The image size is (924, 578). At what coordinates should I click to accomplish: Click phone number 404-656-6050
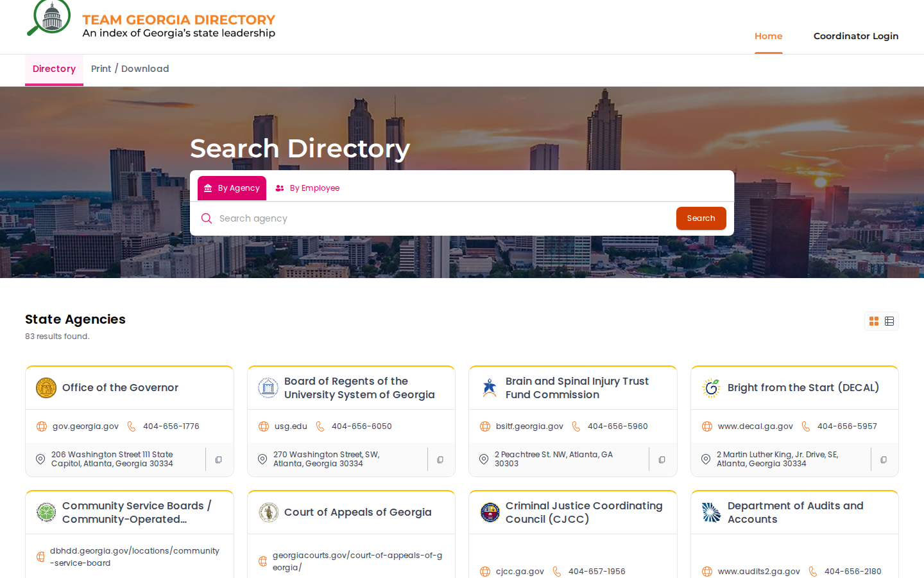click(x=361, y=426)
